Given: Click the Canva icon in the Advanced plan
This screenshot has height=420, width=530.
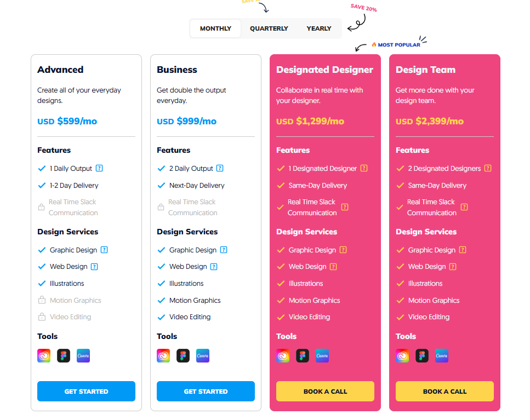Looking at the screenshot, I should (x=83, y=355).
